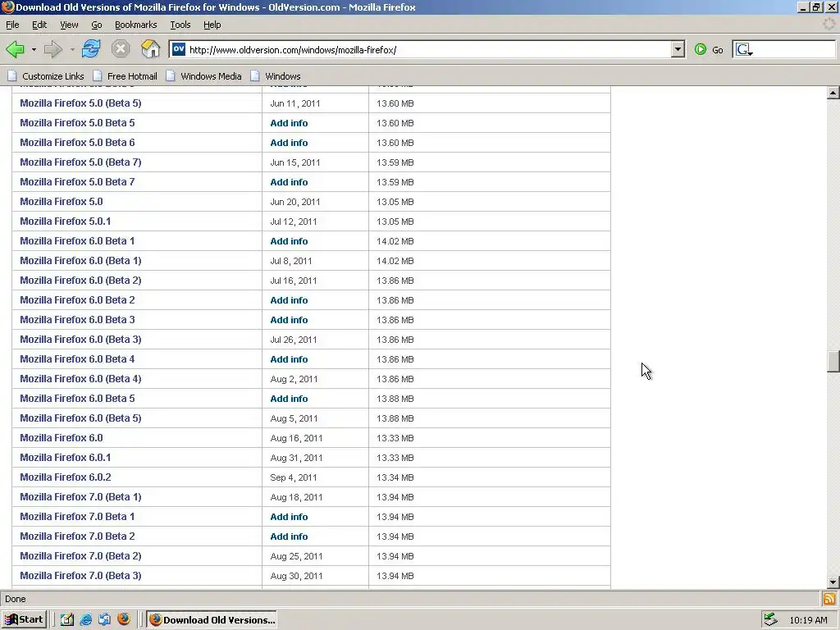The width and height of the screenshot is (840, 630).
Task: Click the Done status bar text
Action: pos(16,599)
